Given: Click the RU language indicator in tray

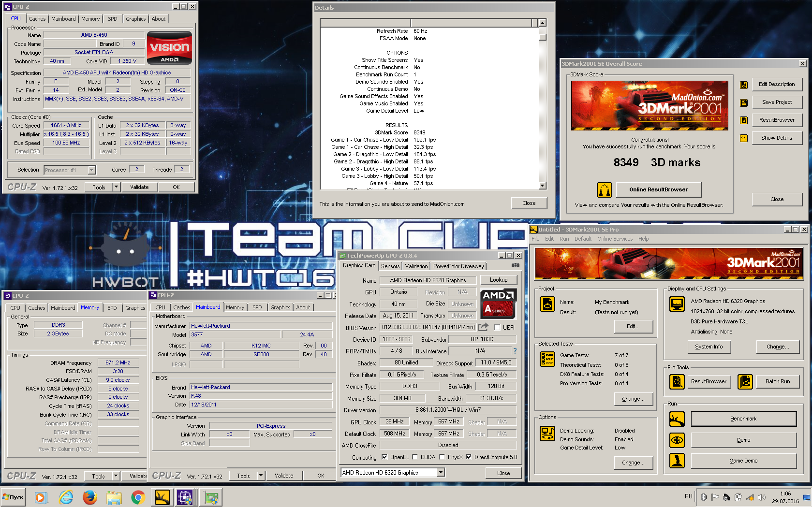Looking at the screenshot, I should point(689,496).
